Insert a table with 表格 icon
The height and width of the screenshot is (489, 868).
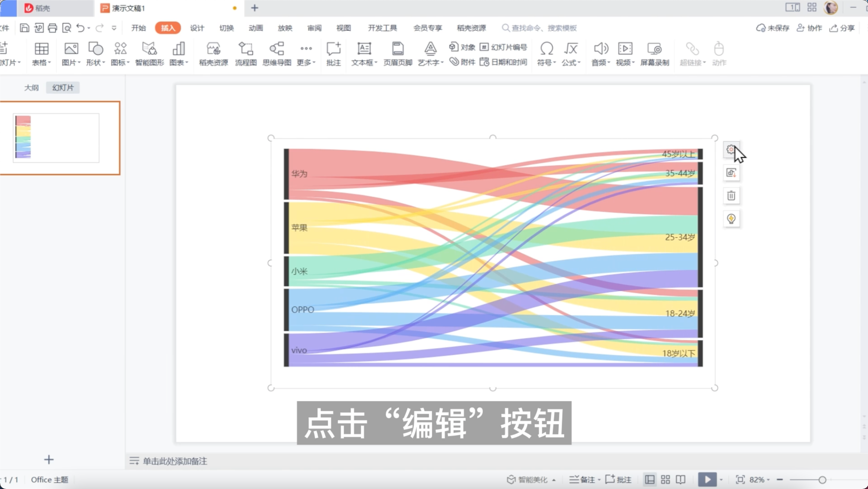(x=41, y=54)
